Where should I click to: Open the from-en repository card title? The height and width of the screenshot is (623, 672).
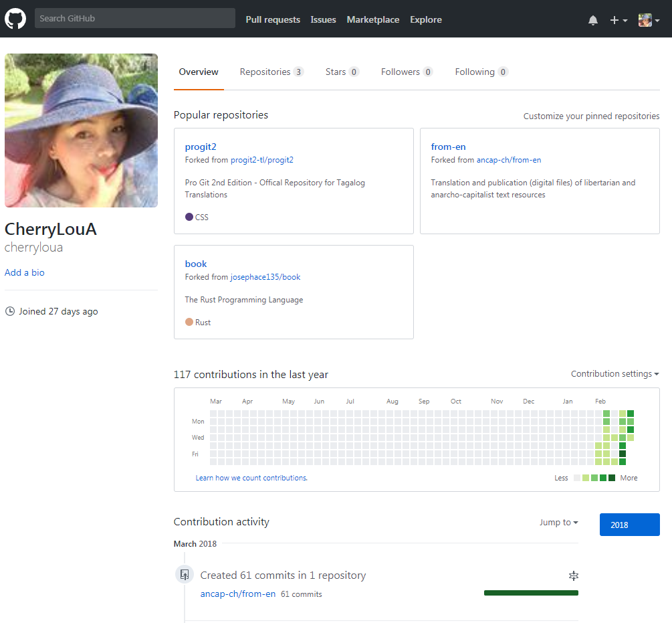(x=448, y=147)
